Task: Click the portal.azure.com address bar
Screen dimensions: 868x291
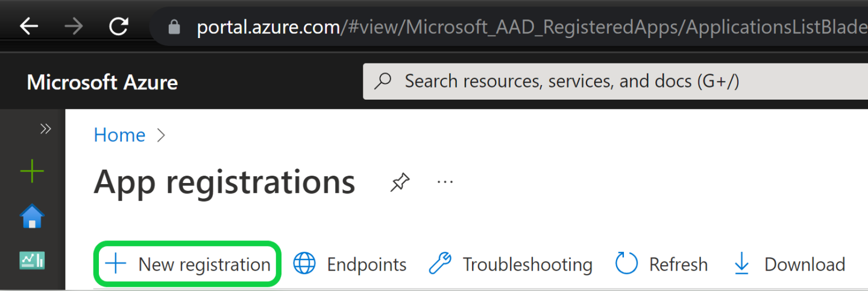Action: pos(482,27)
